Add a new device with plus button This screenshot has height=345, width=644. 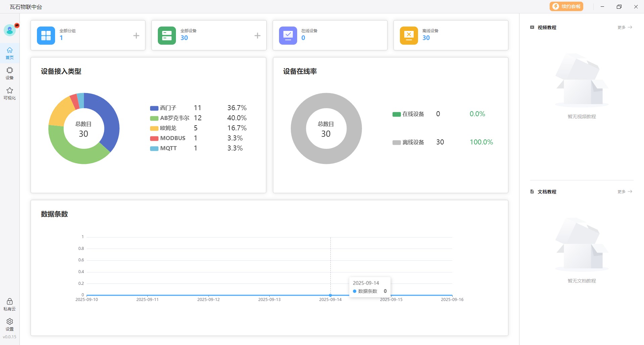click(257, 36)
